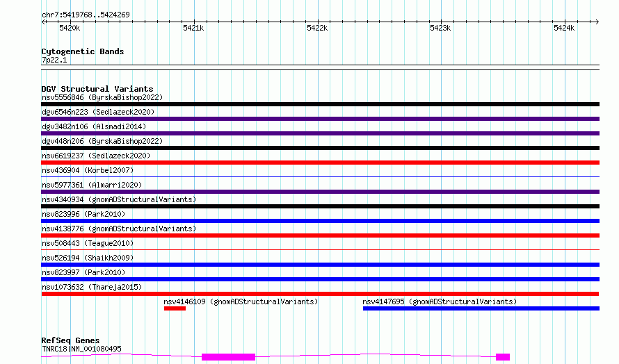Click the purple bar under nsv5977361
This screenshot has width=619, height=364.
coord(320,192)
